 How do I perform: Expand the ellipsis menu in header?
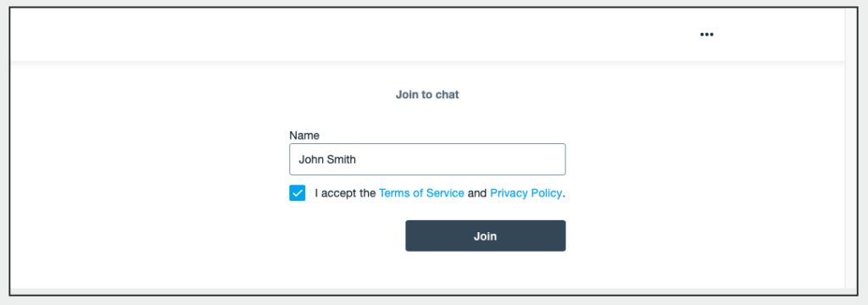[706, 35]
